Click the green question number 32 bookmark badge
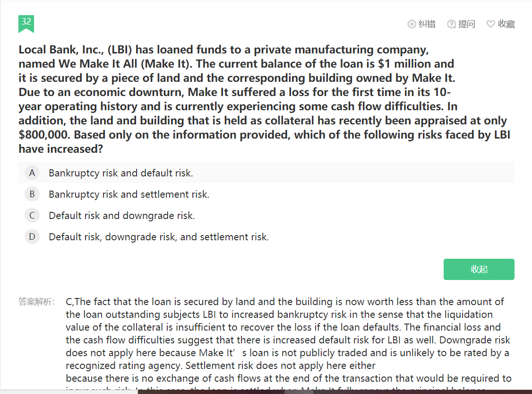This screenshot has height=394, width=532. pyautogui.click(x=26, y=23)
